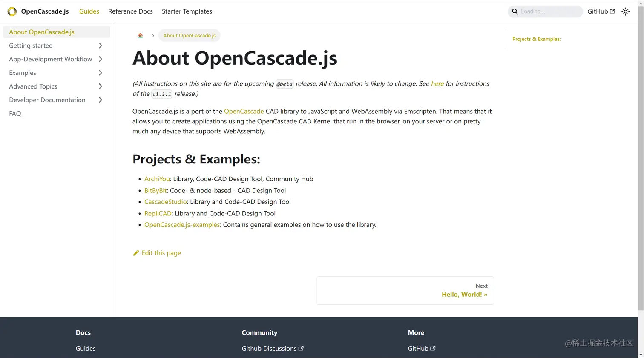Viewport: 644px width, 358px height.
Task: Open the footer Guides link
Action: pos(86,348)
